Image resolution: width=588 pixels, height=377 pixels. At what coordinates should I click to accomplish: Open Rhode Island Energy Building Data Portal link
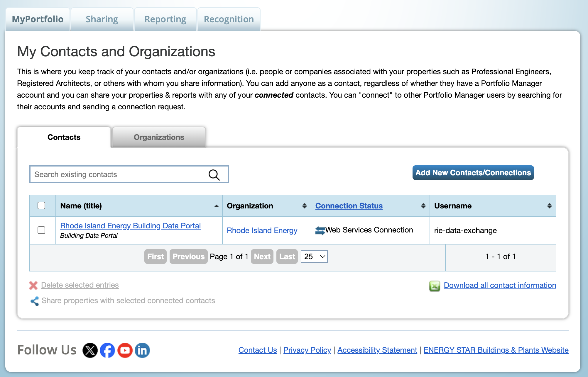(130, 226)
